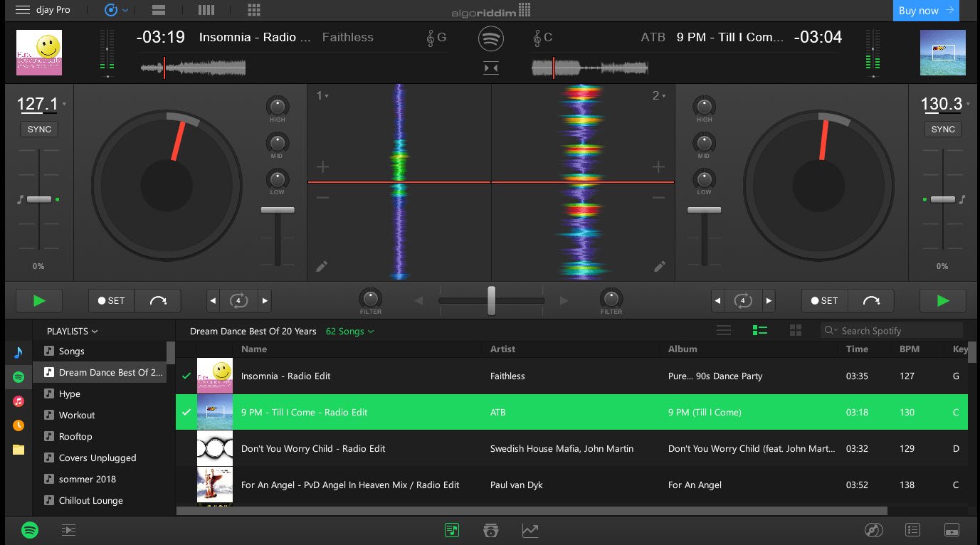Toggle the loop button on deck 1
This screenshot has width=980, height=545.
pos(238,301)
